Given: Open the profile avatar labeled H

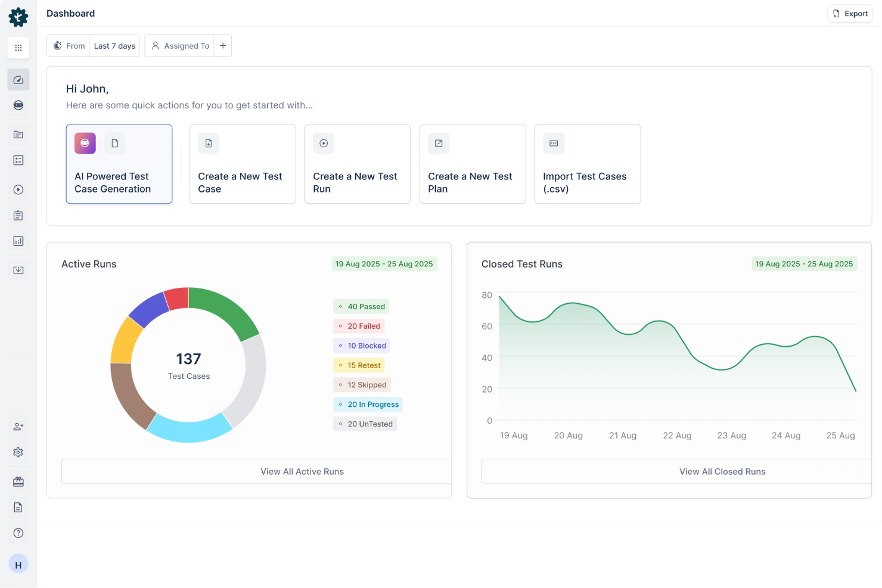Looking at the screenshot, I should coord(18,564).
